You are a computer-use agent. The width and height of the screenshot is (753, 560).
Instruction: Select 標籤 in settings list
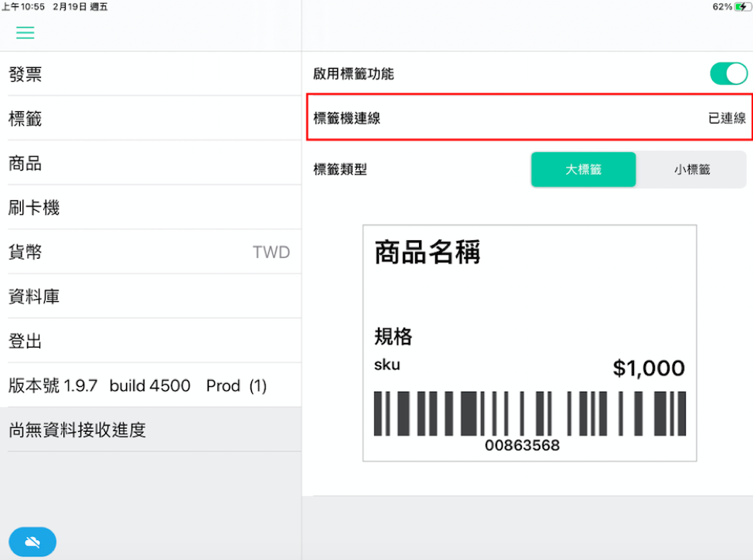point(150,118)
